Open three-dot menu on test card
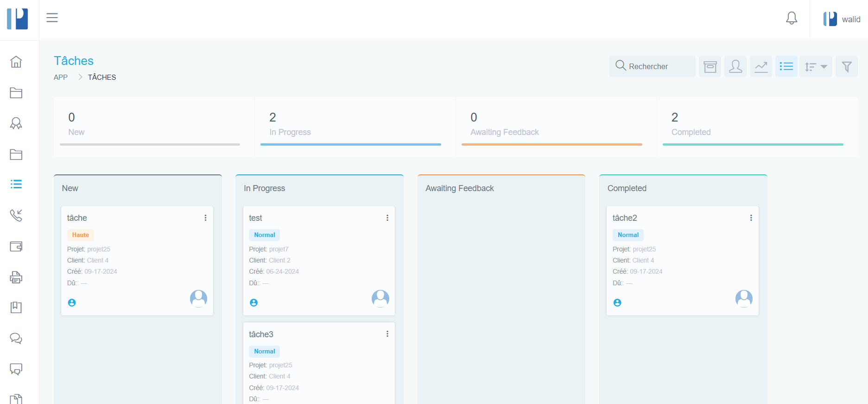Image resolution: width=868 pixels, height=404 pixels. 387,218
